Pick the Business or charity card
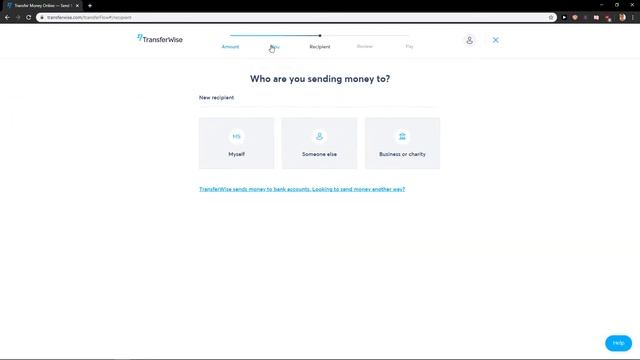The width and height of the screenshot is (640, 360). click(402, 143)
